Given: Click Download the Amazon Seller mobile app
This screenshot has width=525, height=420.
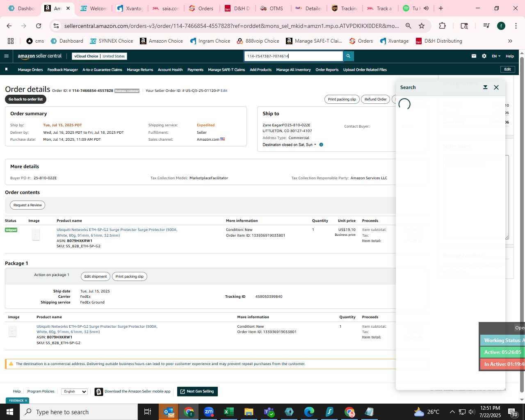Looking at the screenshot, I should point(132,391).
